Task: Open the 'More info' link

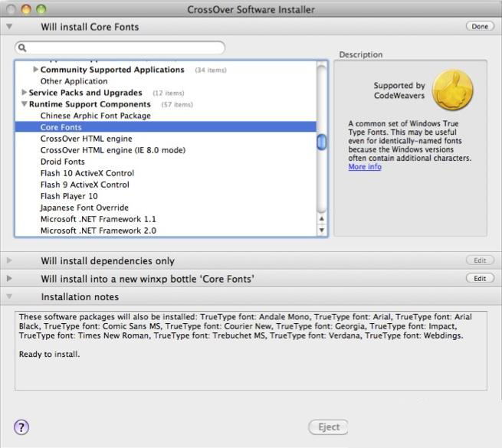Action: (364, 167)
